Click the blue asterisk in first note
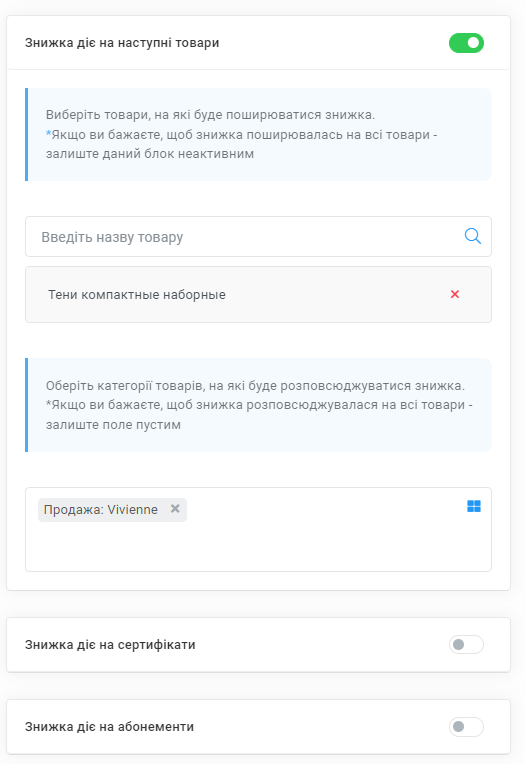 [x=48, y=134]
